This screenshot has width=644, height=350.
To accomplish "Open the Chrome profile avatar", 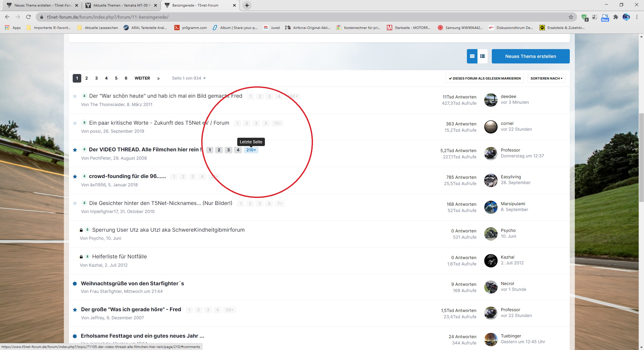I will click(x=626, y=17).
